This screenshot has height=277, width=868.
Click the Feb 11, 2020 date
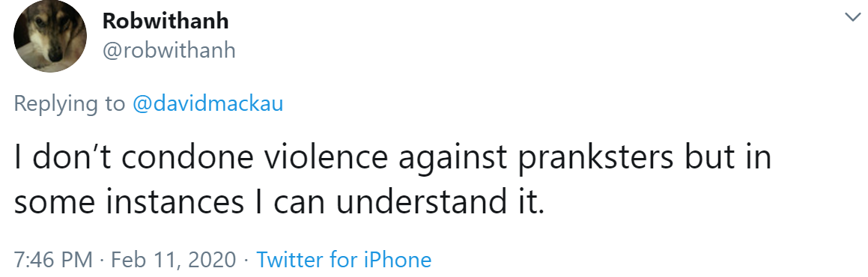pyautogui.click(x=174, y=259)
